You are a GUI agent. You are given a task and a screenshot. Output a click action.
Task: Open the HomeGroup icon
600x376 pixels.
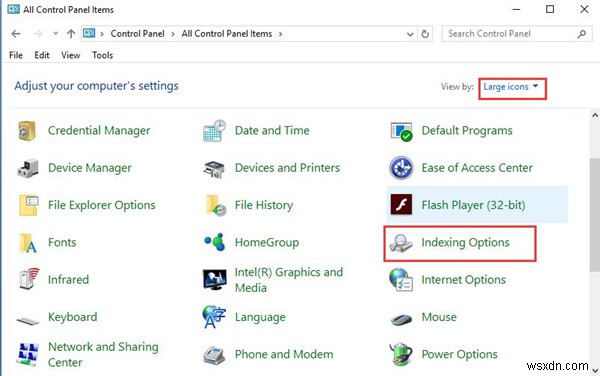pyautogui.click(x=214, y=242)
